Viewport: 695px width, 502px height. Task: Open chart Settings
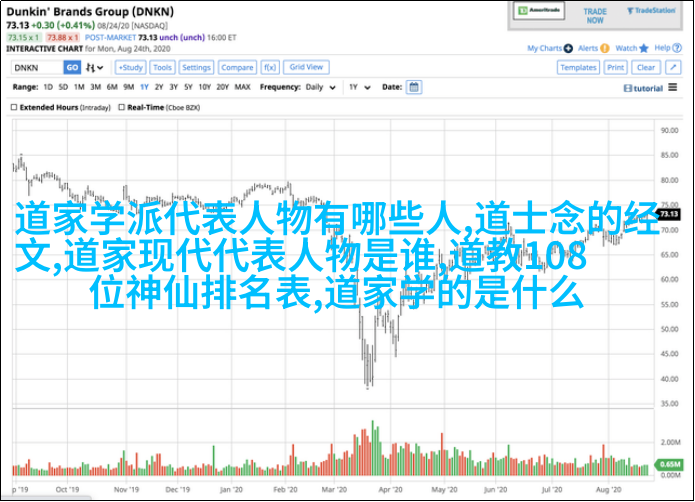[196, 68]
